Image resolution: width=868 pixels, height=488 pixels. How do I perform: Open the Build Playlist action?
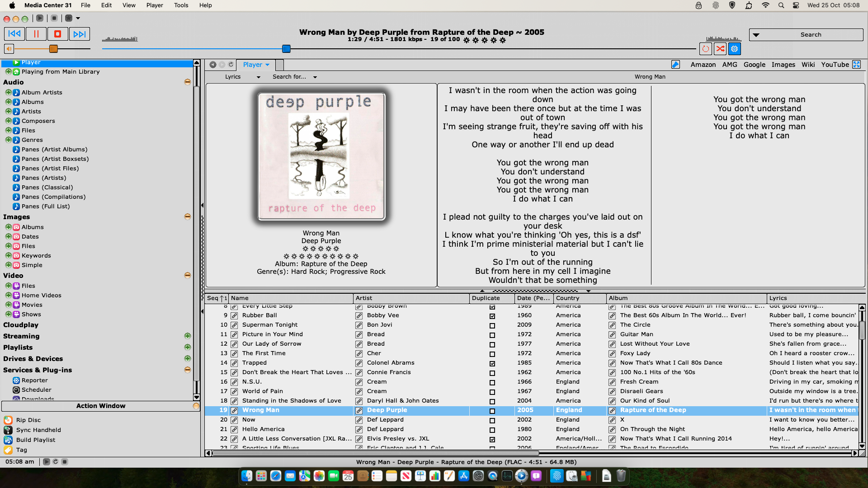coord(35,440)
